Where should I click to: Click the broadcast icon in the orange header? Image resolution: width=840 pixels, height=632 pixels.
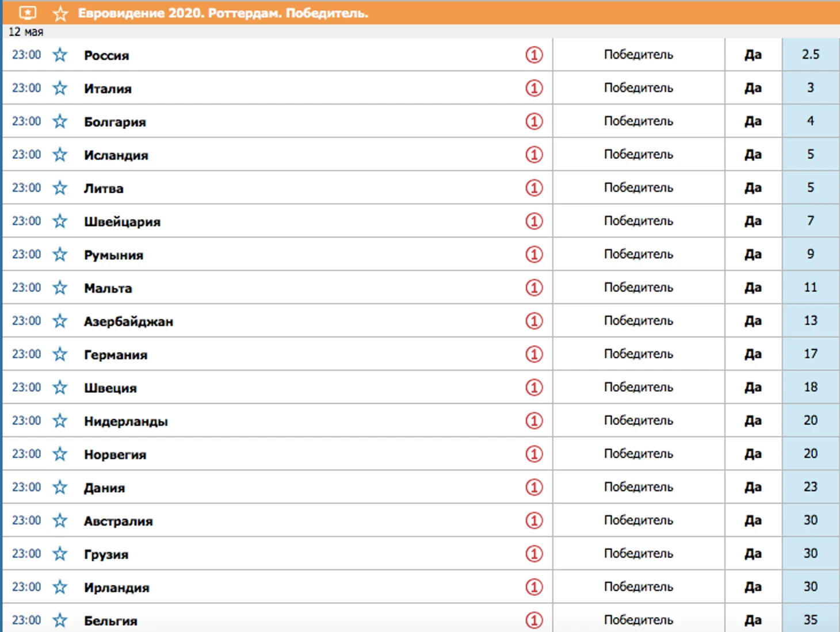click(x=28, y=13)
